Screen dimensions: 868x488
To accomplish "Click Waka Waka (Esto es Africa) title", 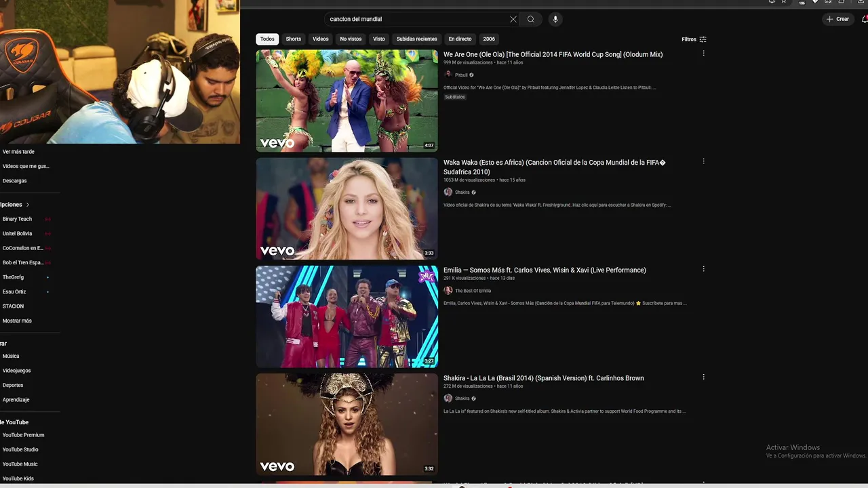I will click(555, 167).
